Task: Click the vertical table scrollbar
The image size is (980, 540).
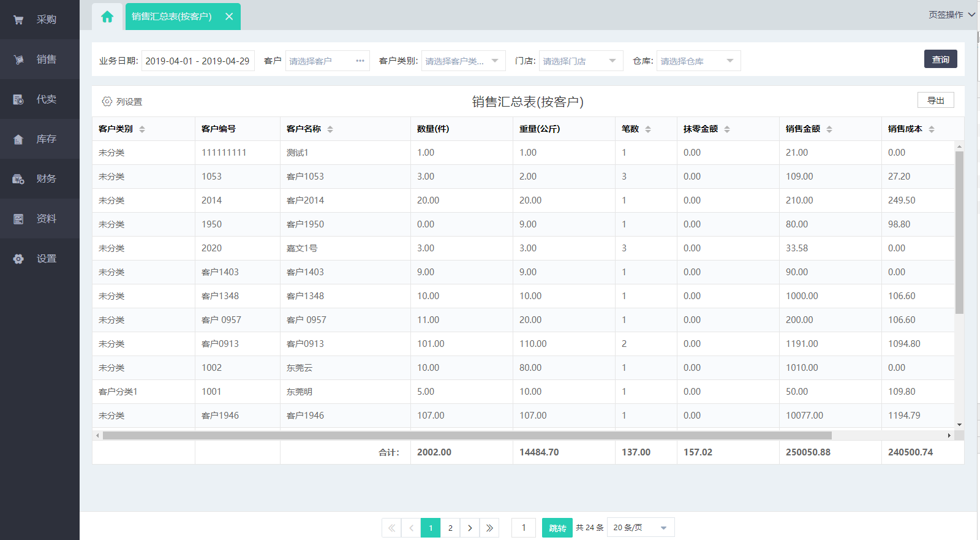Action: coord(959,232)
